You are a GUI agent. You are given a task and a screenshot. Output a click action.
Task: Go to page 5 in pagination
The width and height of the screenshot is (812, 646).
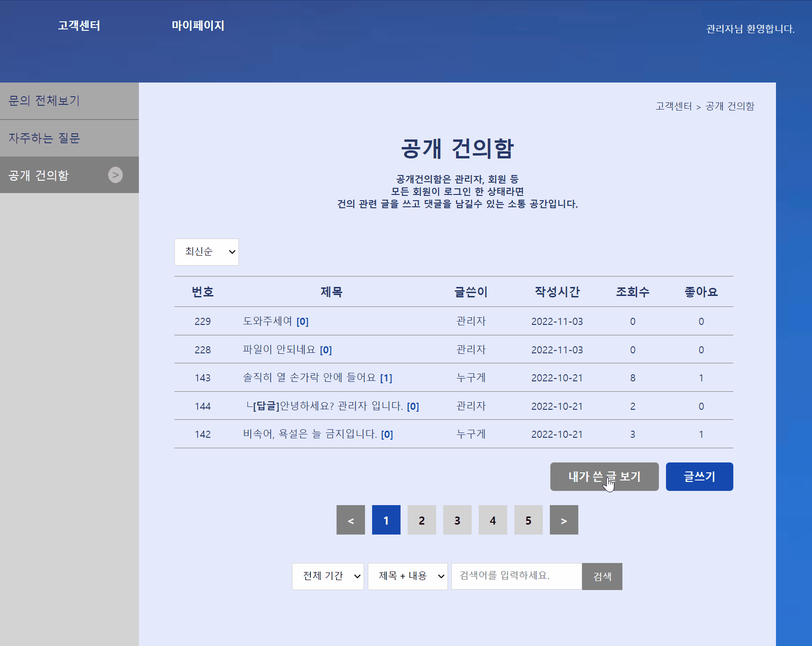[x=528, y=520]
